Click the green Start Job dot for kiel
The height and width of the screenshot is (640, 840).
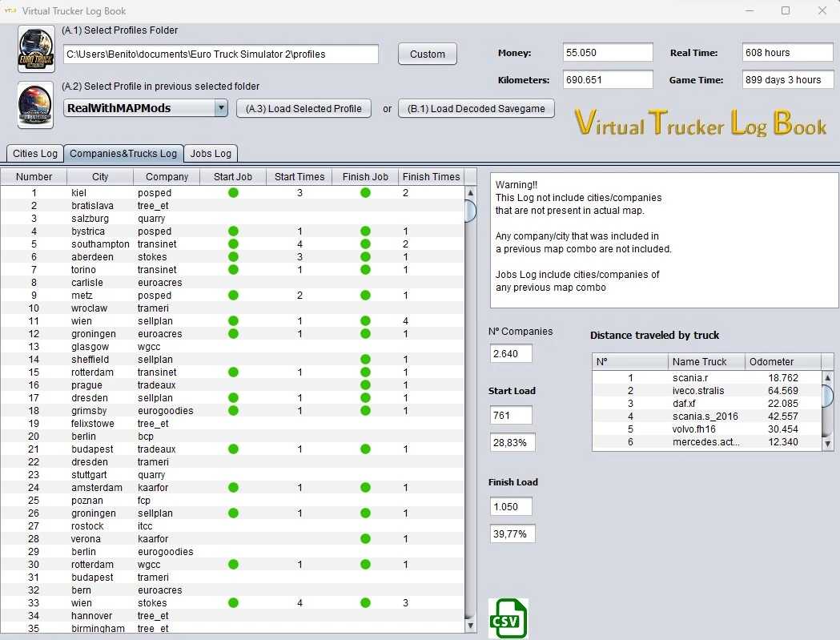coord(233,193)
